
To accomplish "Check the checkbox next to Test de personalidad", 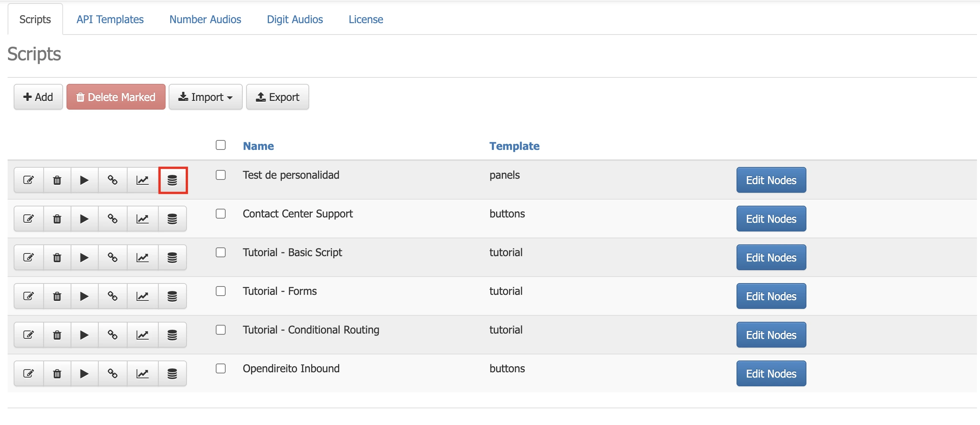I will [221, 175].
